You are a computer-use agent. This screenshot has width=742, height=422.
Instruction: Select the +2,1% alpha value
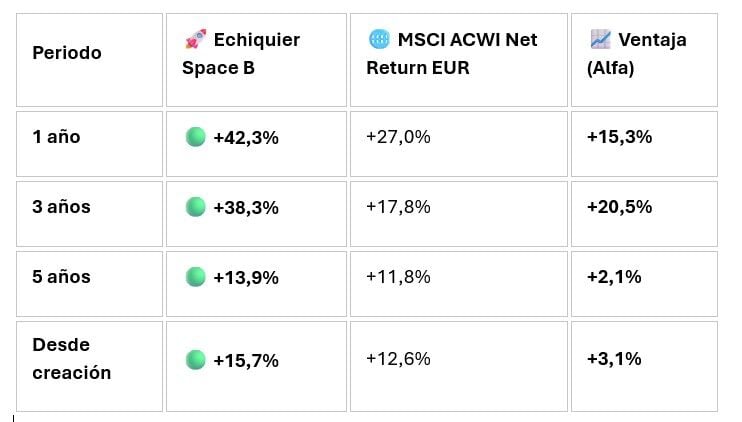point(614,277)
